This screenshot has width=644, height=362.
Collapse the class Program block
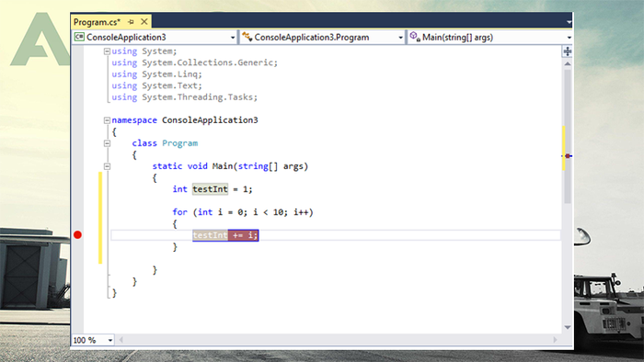tap(107, 143)
